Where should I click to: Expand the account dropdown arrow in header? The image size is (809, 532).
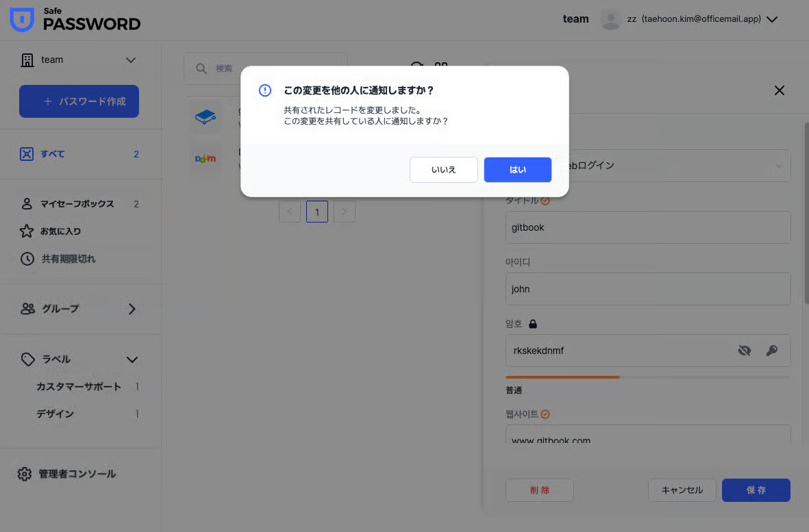[x=772, y=19]
